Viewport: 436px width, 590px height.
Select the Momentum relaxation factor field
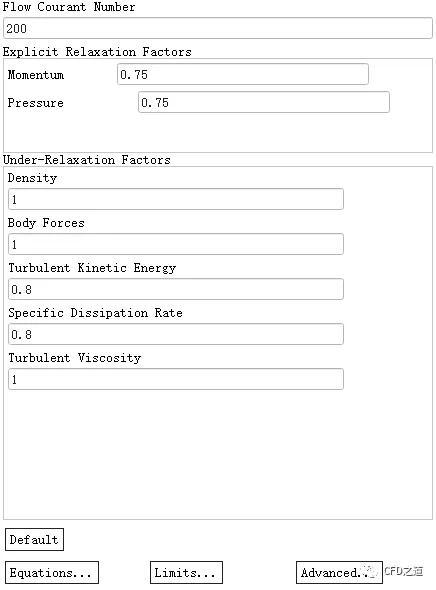click(243, 74)
